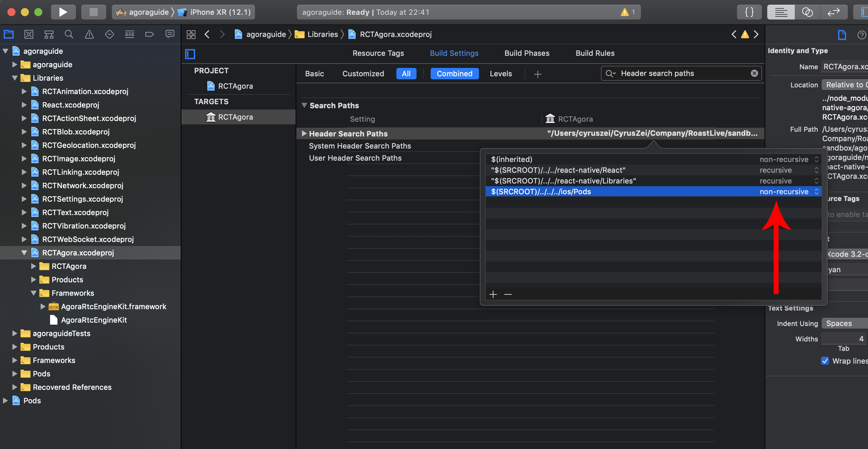Show the File inspector
Screen dimensions: 868x449
pos(842,35)
